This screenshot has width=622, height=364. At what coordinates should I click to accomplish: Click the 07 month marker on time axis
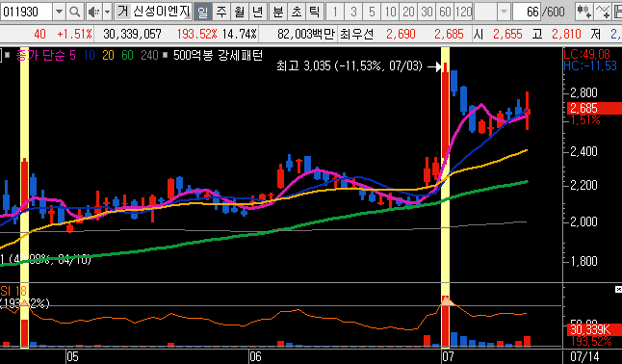pos(448,356)
